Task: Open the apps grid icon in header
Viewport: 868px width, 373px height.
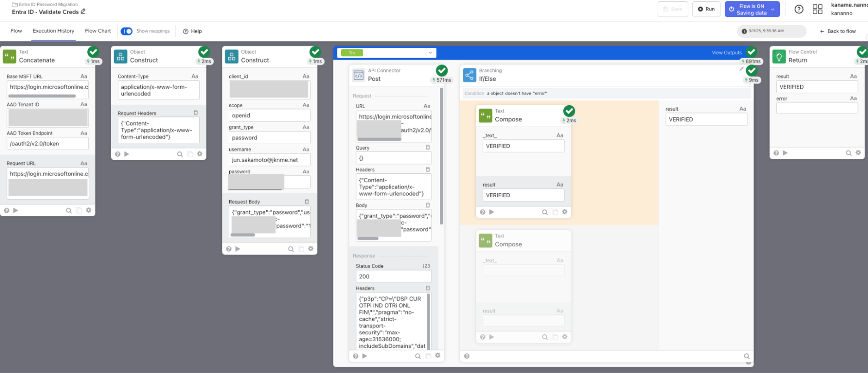Action: 817,9
